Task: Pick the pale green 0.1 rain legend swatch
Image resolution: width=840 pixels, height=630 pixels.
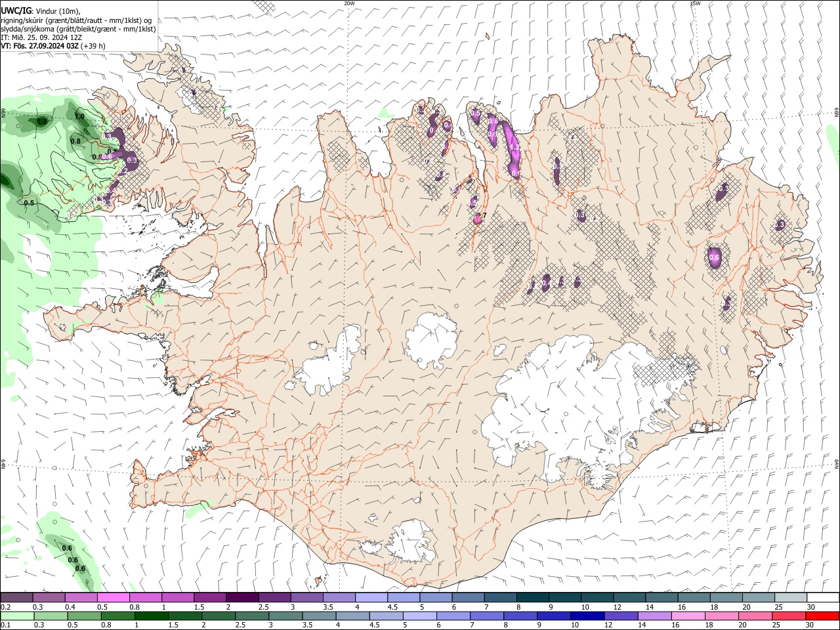Action: [16, 616]
